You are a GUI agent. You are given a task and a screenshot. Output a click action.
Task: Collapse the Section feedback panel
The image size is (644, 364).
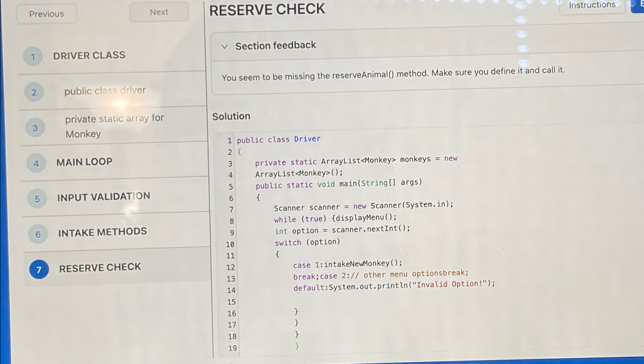[225, 47]
